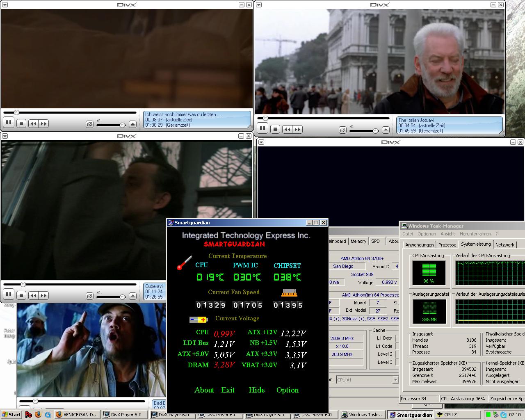525x420 pixels.
Task: Stop the Cube.avi playback
Action: coord(22,294)
